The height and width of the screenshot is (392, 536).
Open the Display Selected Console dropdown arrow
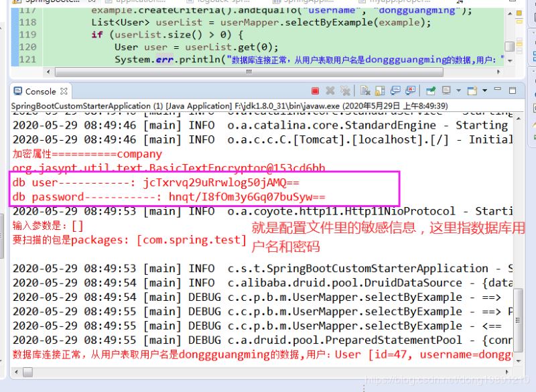(459, 91)
